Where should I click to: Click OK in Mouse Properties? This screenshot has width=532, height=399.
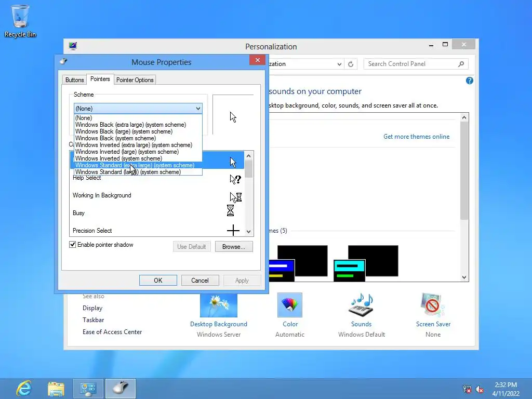(x=158, y=280)
